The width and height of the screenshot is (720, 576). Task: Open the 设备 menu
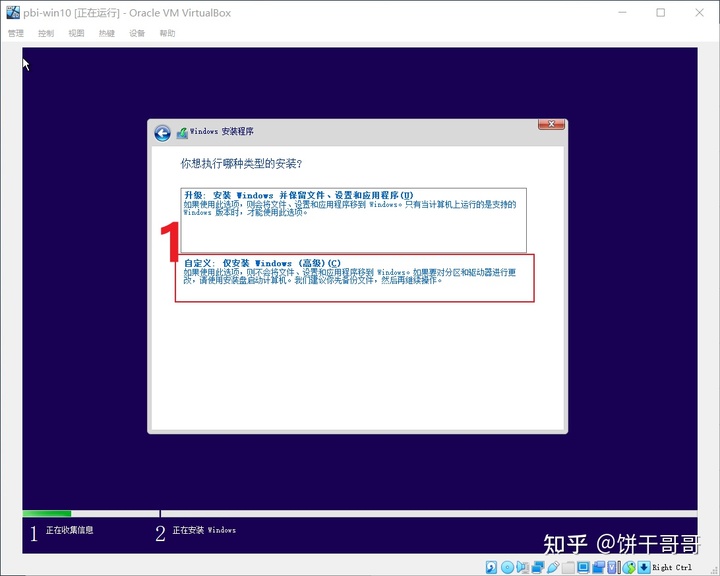point(137,33)
